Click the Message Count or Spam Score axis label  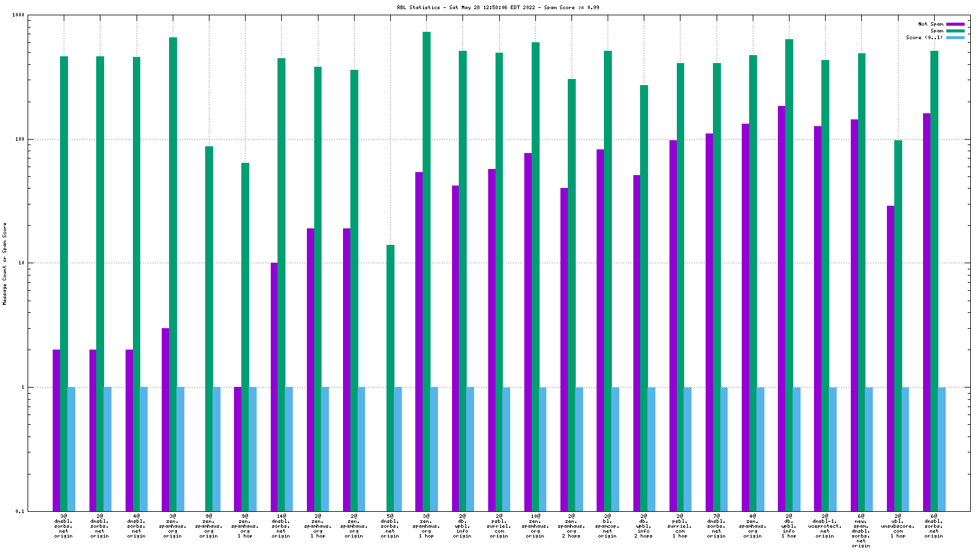coord(5,264)
